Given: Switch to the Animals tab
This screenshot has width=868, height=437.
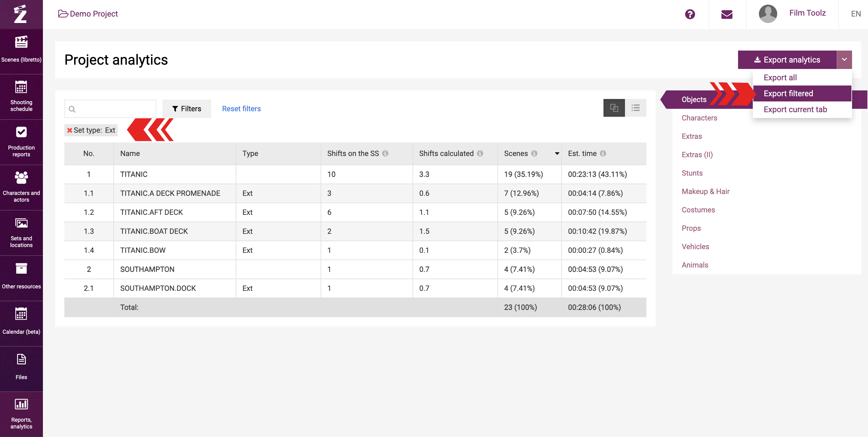Looking at the screenshot, I should [x=695, y=265].
